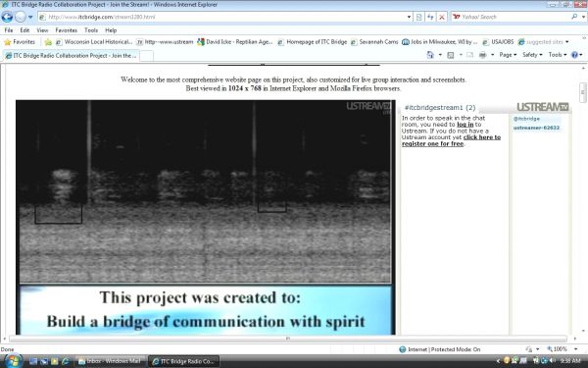Open the http--www.ustream favorite
The height and width of the screenshot is (368, 588).
click(x=165, y=42)
